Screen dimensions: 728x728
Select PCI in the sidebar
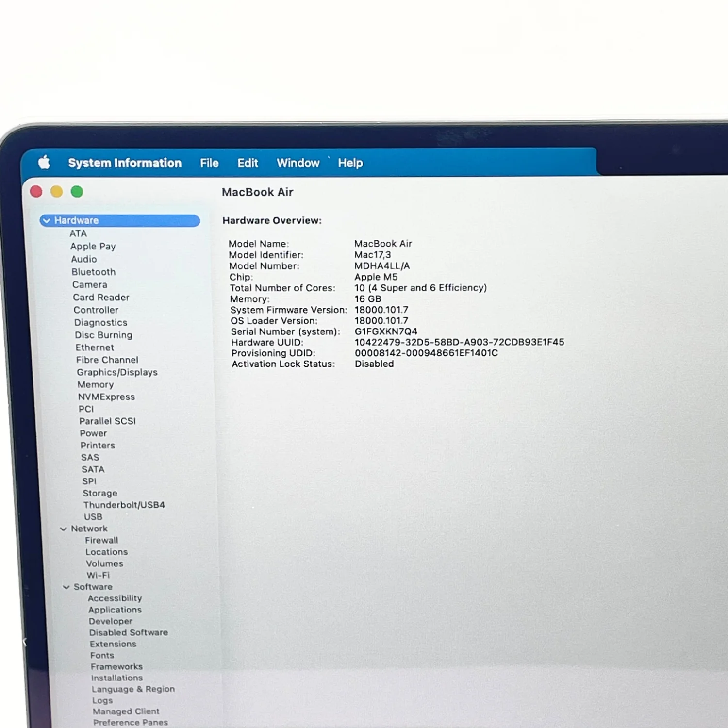click(x=86, y=409)
